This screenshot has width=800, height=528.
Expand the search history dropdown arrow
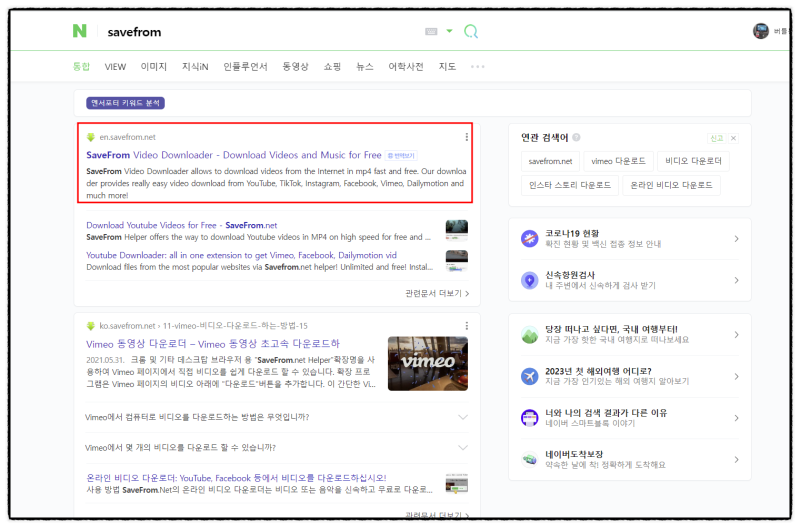pos(449,31)
